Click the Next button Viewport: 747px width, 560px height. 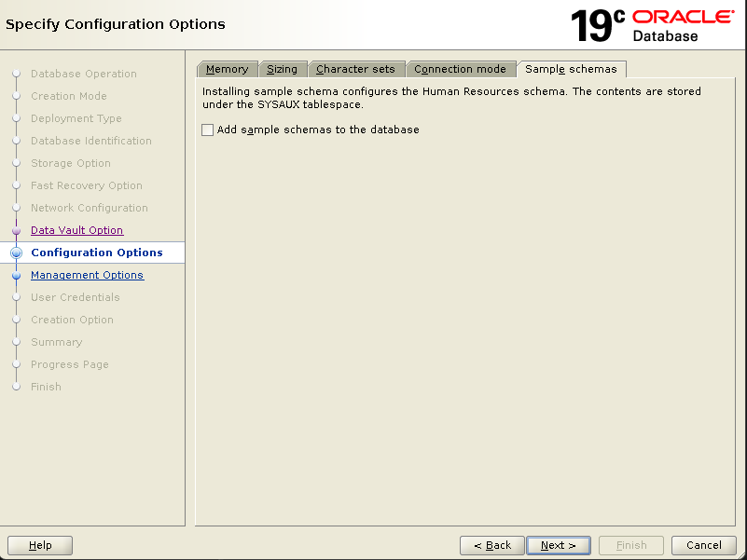559,545
